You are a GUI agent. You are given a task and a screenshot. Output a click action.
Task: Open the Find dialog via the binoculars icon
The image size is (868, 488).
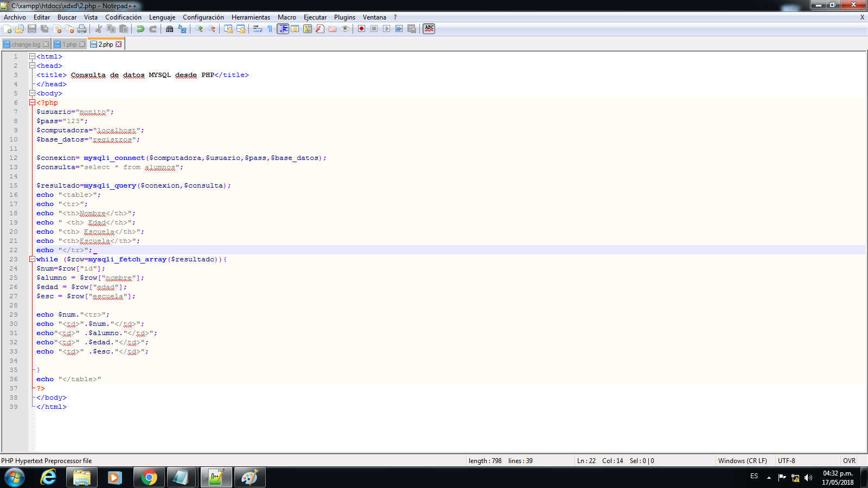(x=169, y=29)
